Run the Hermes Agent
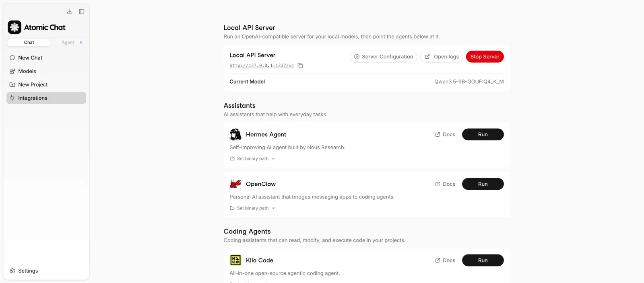 (483, 135)
